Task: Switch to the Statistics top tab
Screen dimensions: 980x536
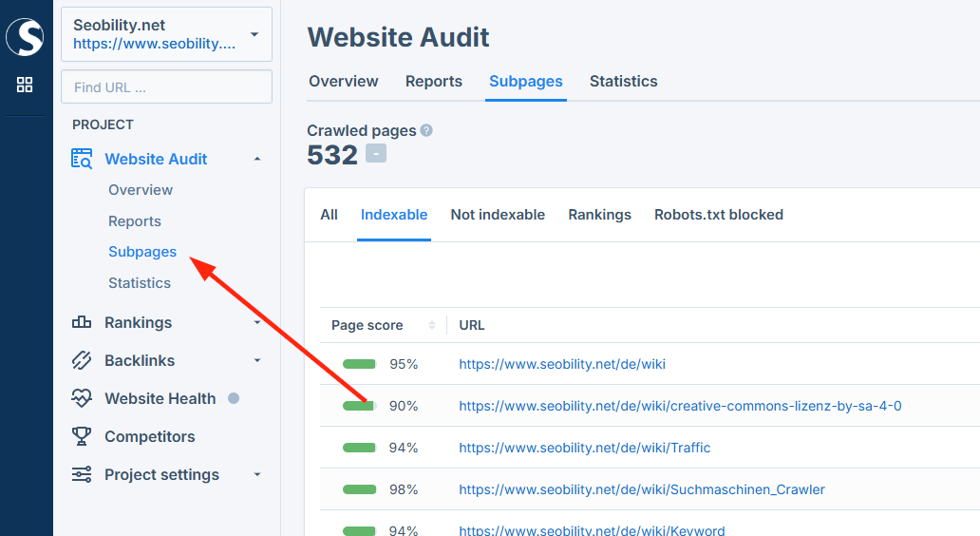Action: coord(623,82)
